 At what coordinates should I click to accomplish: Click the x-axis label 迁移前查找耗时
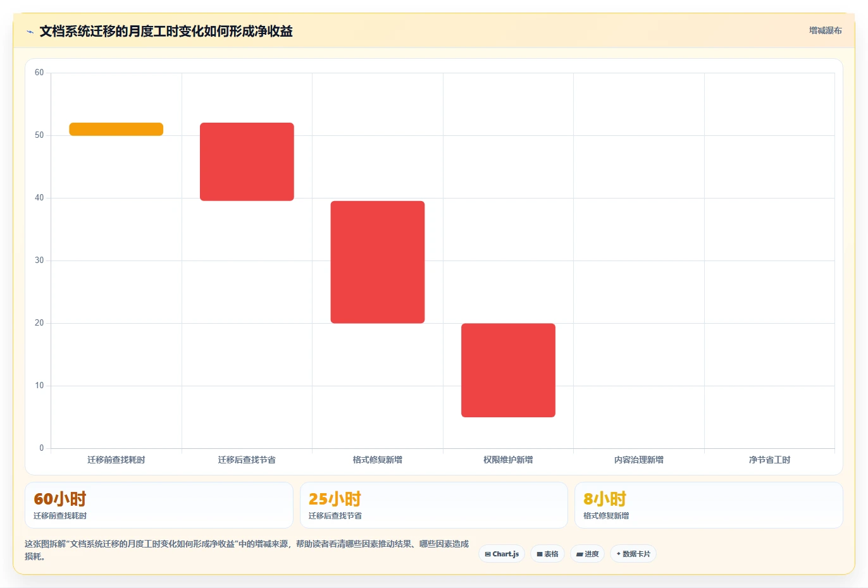116,460
